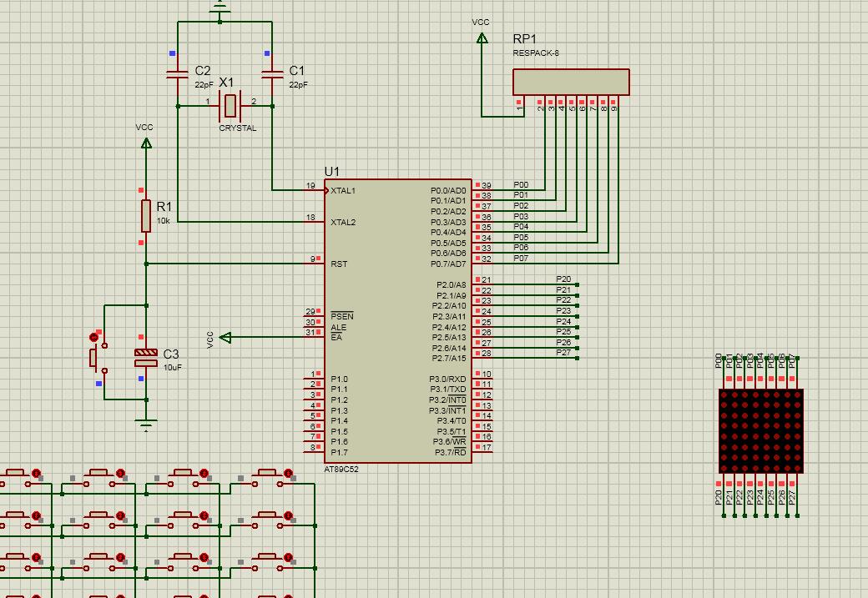Select resistor R1 symbol
The image size is (868, 598).
[x=145, y=216]
